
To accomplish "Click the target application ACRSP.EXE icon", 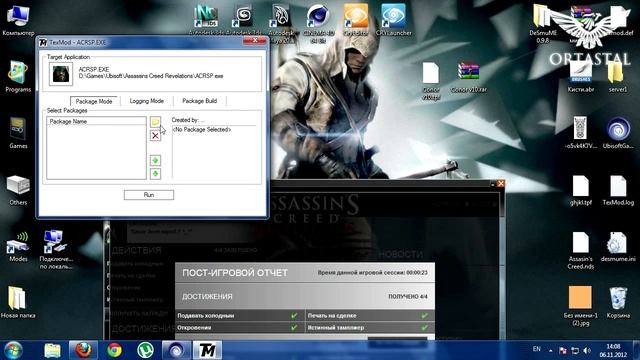I will [61, 74].
